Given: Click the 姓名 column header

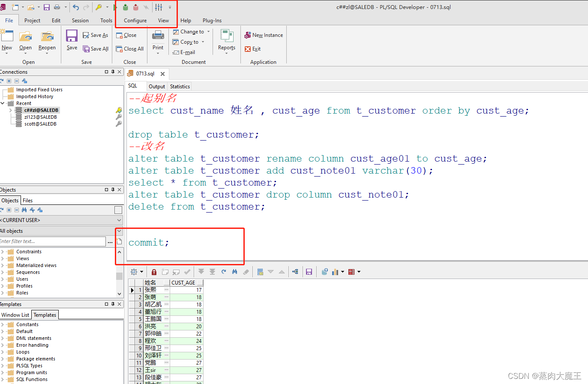Looking at the screenshot, I should click(x=157, y=283).
